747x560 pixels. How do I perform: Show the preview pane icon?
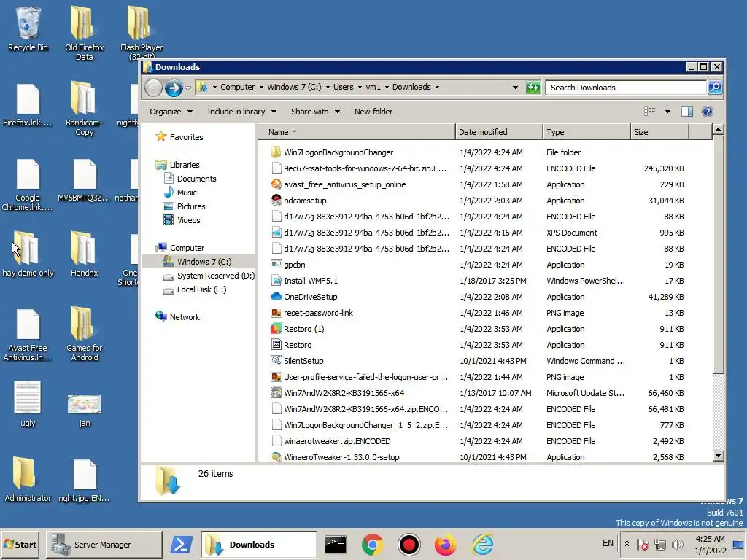pos(687,112)
